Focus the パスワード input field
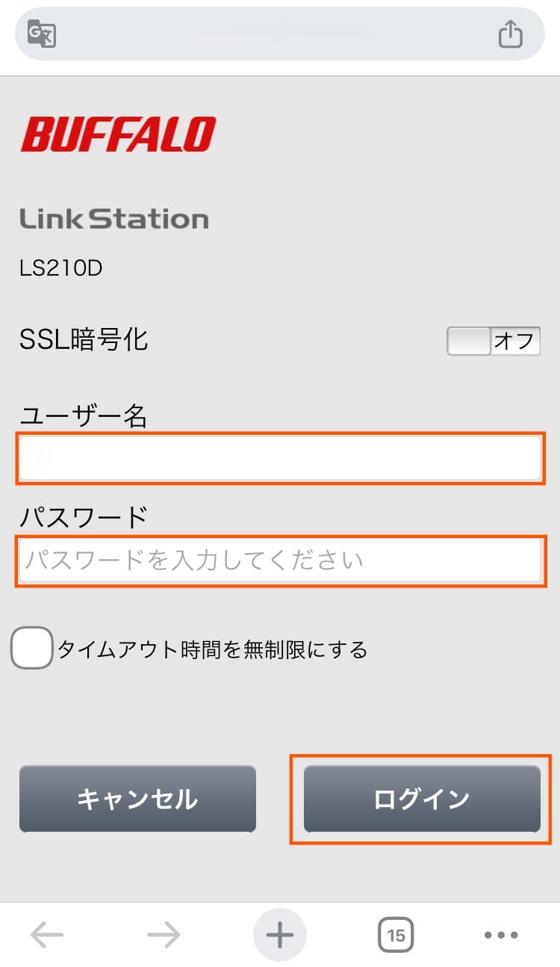The image size is (560, 967). pyautogui.click(x=280, y=560)
